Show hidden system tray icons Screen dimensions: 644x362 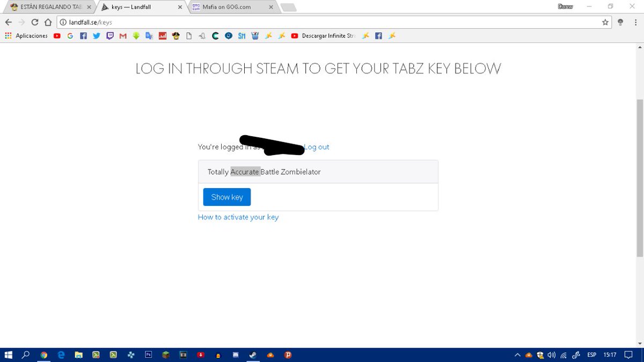[x=517, y=354]
